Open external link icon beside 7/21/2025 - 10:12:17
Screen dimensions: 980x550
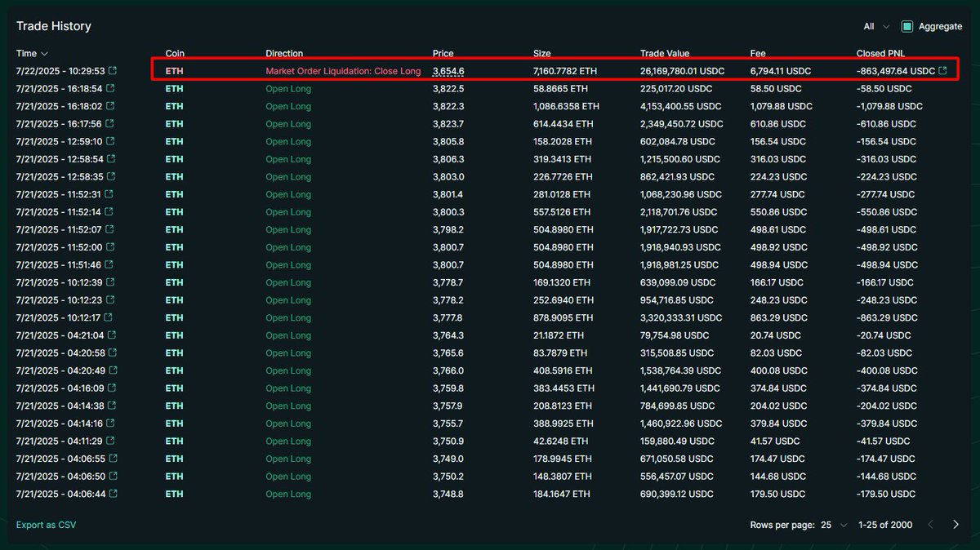click(108, 317)
